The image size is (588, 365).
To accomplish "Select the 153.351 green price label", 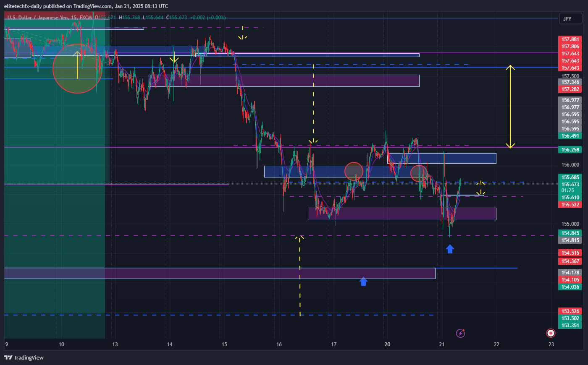I will 570,326.
